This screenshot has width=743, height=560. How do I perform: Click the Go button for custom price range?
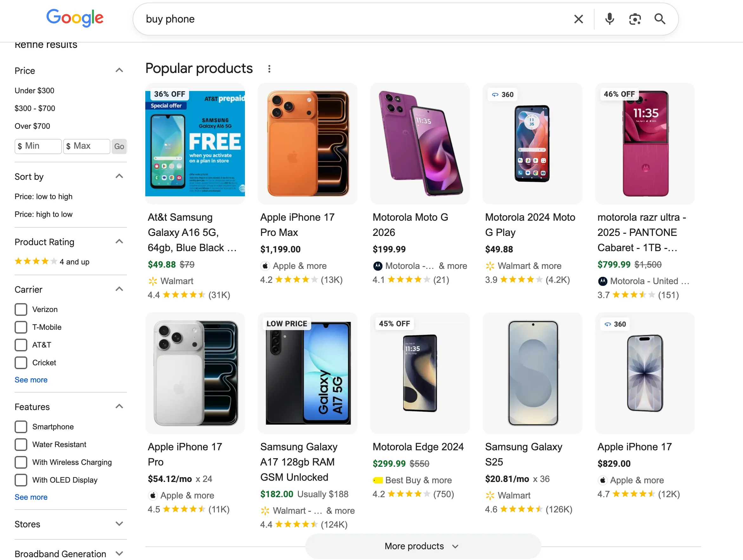119,146
